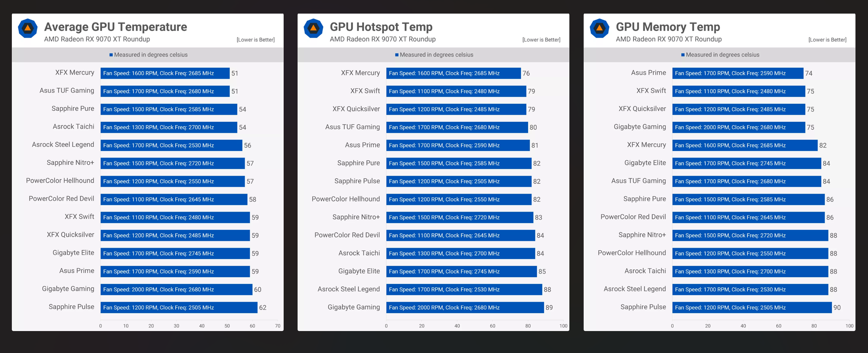Select the GPU Hotspot Temp title
This screenshot has width=868, height=353.
(381, 27)
